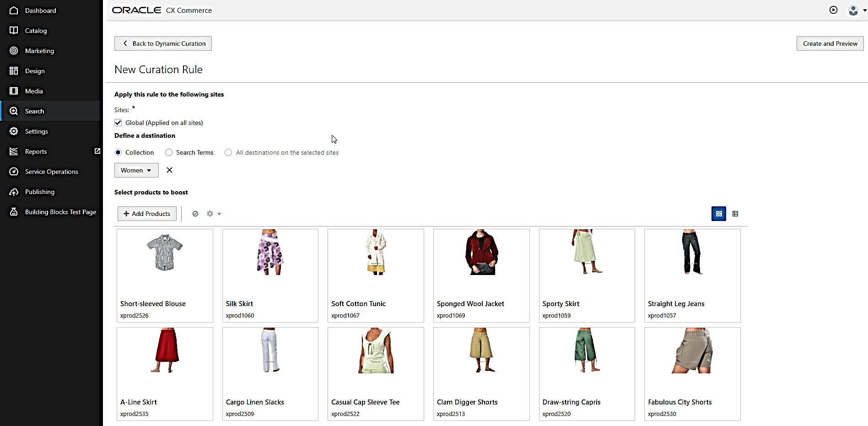Click the select-all checkmark circle icon
868x426 pixels.
[x=195, y=214]
